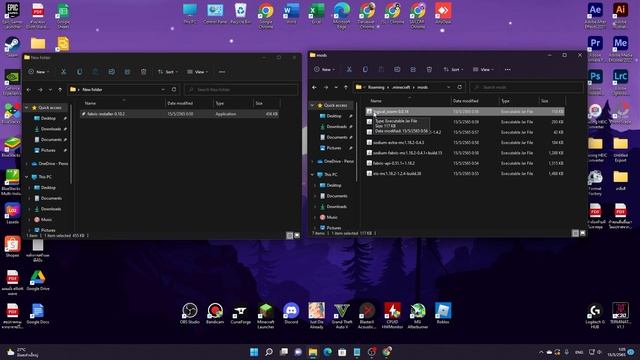Select the Steam desktop shortcut
Image resolution: width=640 pixels, height=360 pixels.
(x=12, y=47)
